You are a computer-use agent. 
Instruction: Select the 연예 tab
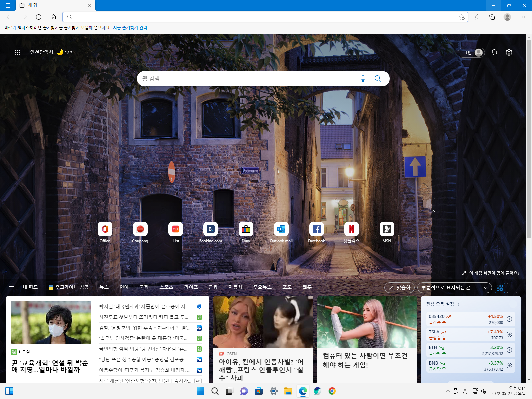(x=124, y=287)
